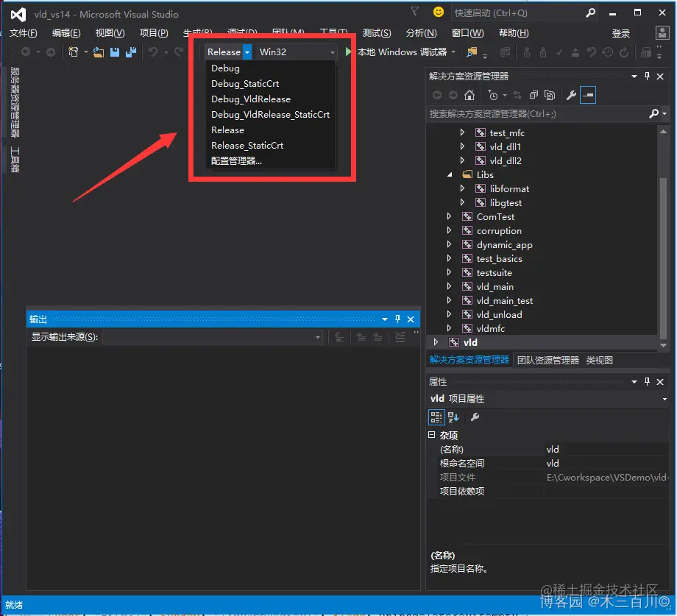This screenshot has width=677, height=616.
Task: Open 配置管理器... from configuration list
Action: point(270,161)
